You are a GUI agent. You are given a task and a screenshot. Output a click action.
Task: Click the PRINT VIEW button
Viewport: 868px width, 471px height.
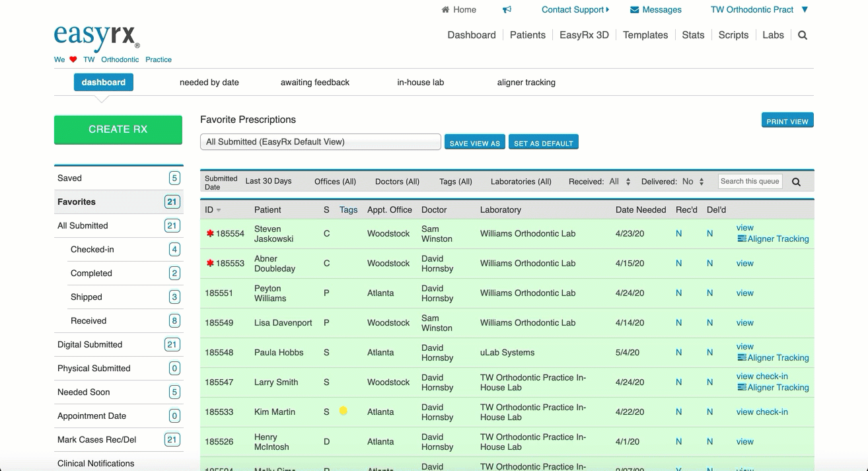pos(787,120)
